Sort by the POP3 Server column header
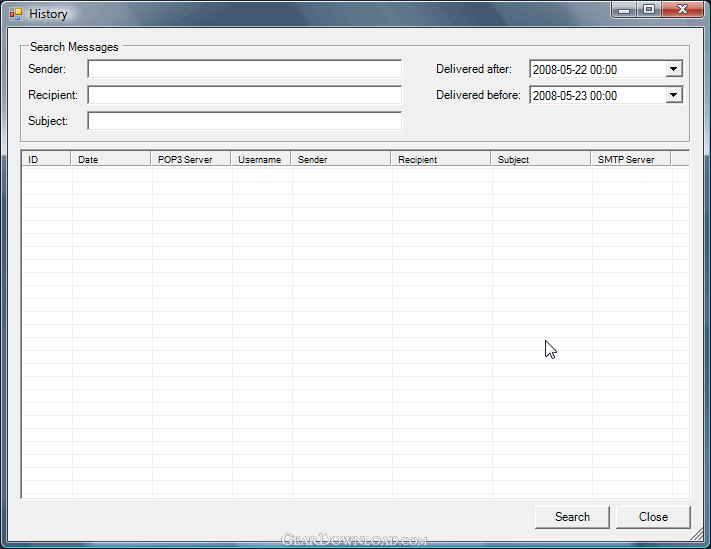711x549 pixels. 191,159
